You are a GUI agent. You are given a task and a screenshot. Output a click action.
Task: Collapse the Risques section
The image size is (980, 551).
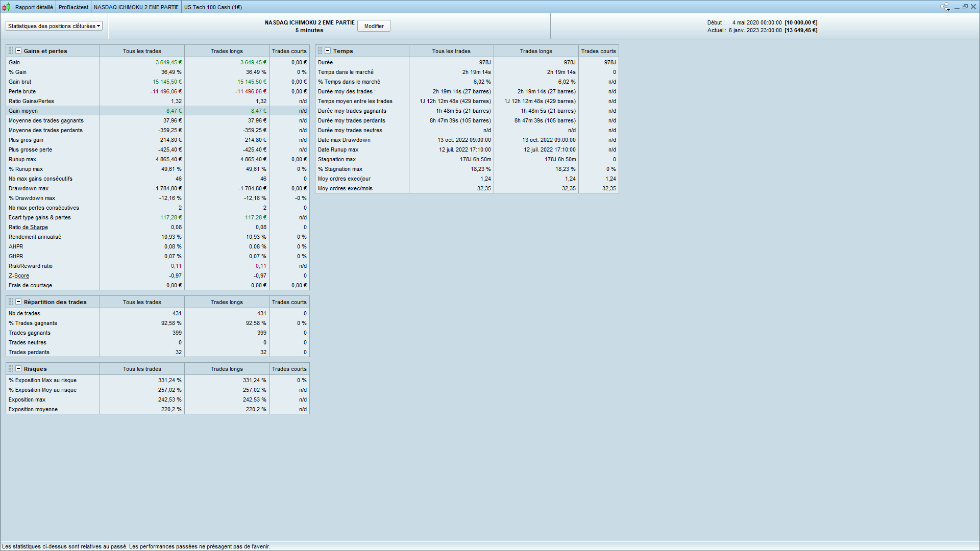18,369
